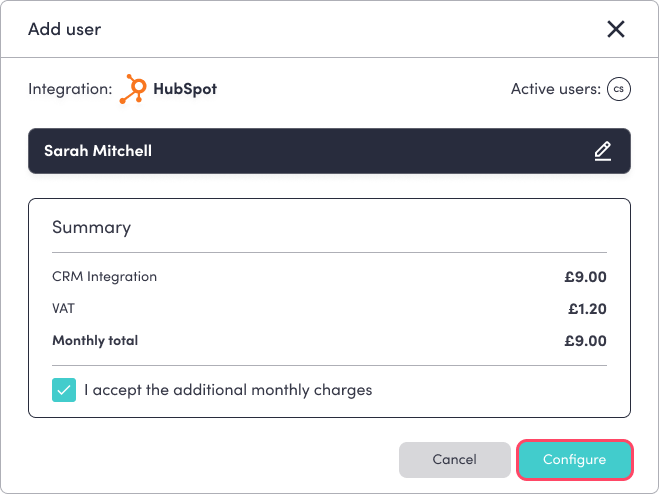Select the VAT line item label
Screen dimensions: 659x494
pyautogui.click(x=64, y=309)
